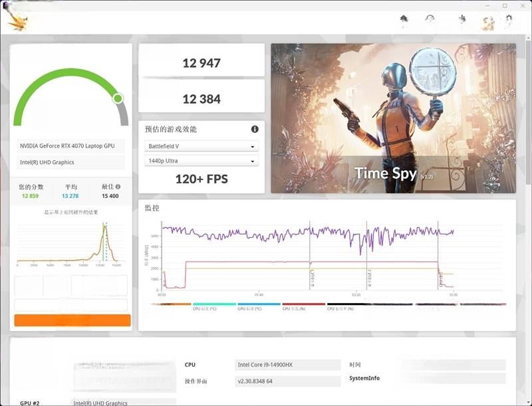
Task: Click the best score 15 400
Action: coord(110,196)
